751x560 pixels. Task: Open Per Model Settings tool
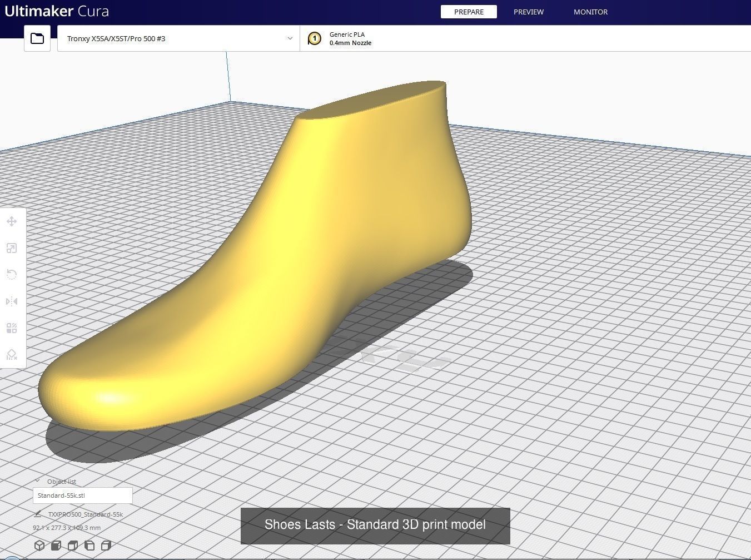(x=12, y=328)
